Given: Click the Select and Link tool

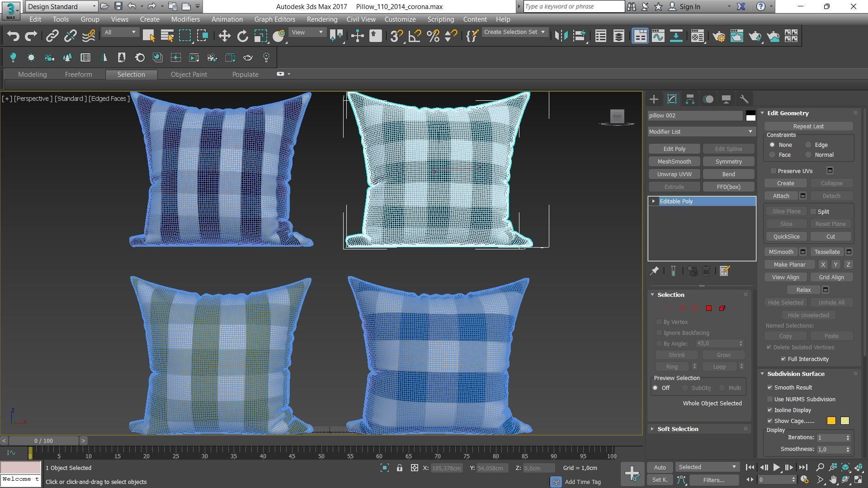Looking at the screenshot, I should tap(52, 36).
